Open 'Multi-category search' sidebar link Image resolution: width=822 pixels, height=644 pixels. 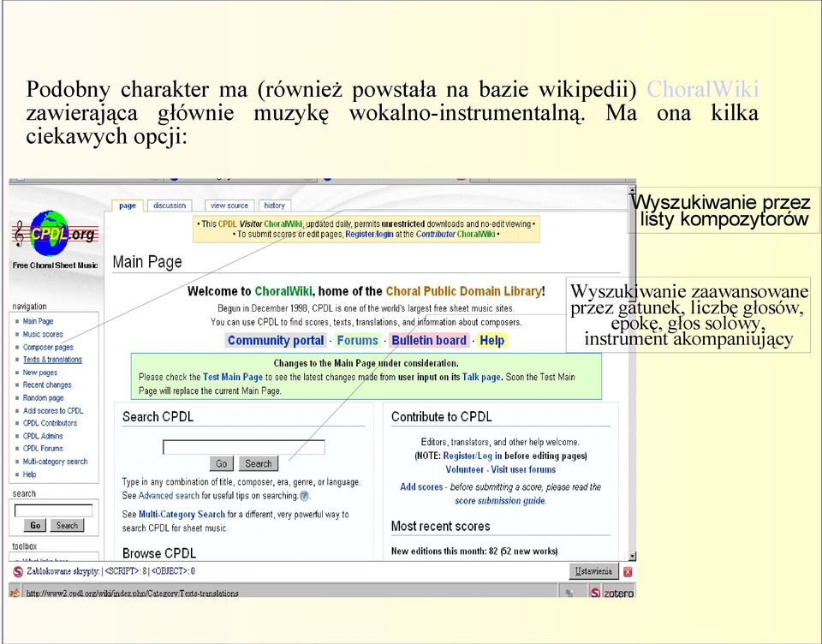(55, 462)
